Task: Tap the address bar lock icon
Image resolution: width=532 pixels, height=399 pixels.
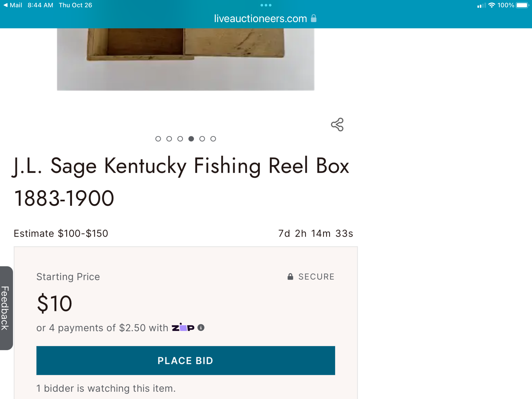Action: [x=314, y=18]
